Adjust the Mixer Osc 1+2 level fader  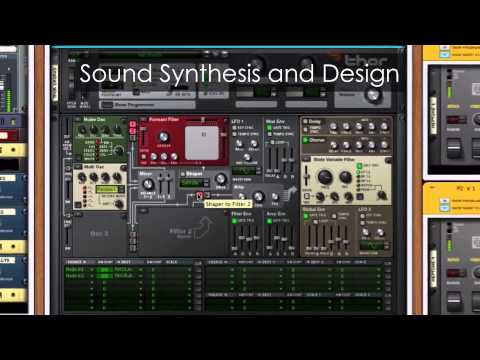[161, 184]
